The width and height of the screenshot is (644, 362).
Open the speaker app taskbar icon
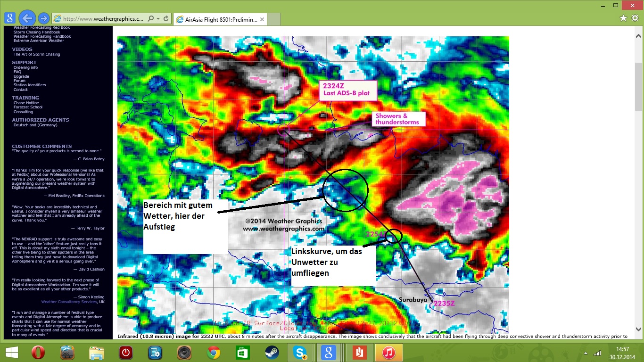(184, 353)
